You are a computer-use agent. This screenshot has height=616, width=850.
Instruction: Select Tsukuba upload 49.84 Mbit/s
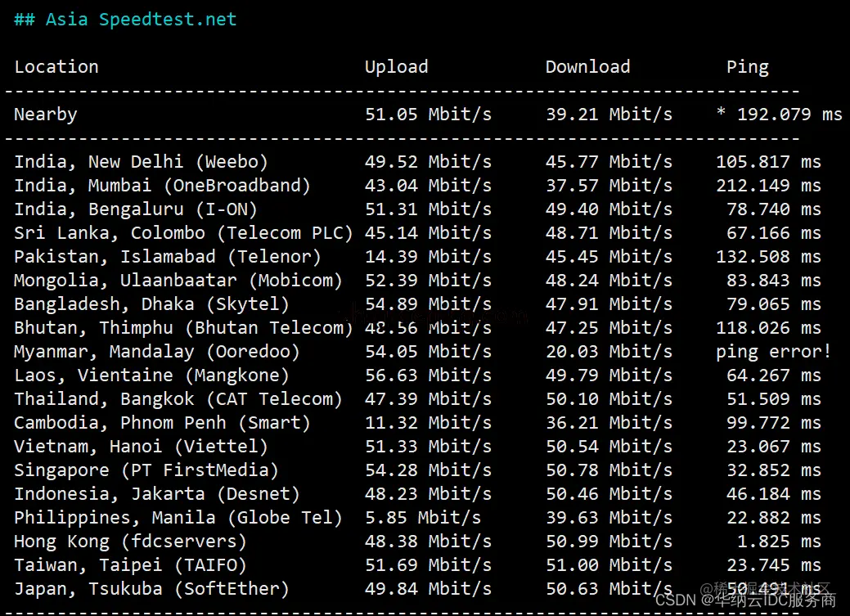point(428,589)
